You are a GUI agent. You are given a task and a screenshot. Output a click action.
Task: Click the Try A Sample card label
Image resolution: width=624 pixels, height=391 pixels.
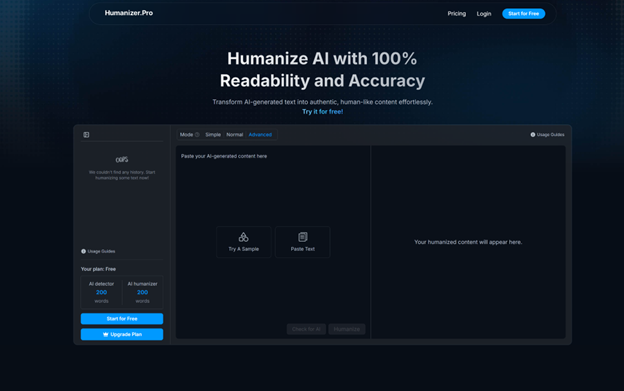point(244,249)
